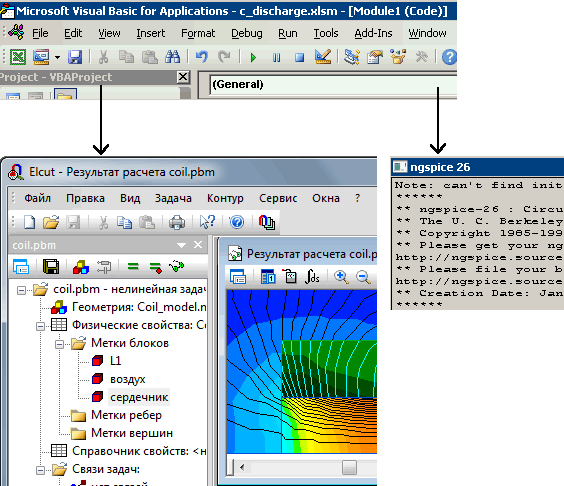
Task: Open Properties Window icon in VBA toolbar
Action: (x=374, y=57)
